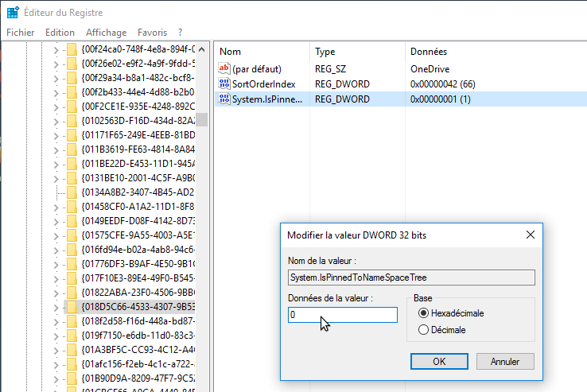Screen dimensions: 587x392
Task: Click folder icon of {016fd94e-b02a-4ab8-94c6
Action: pos(72,250)
